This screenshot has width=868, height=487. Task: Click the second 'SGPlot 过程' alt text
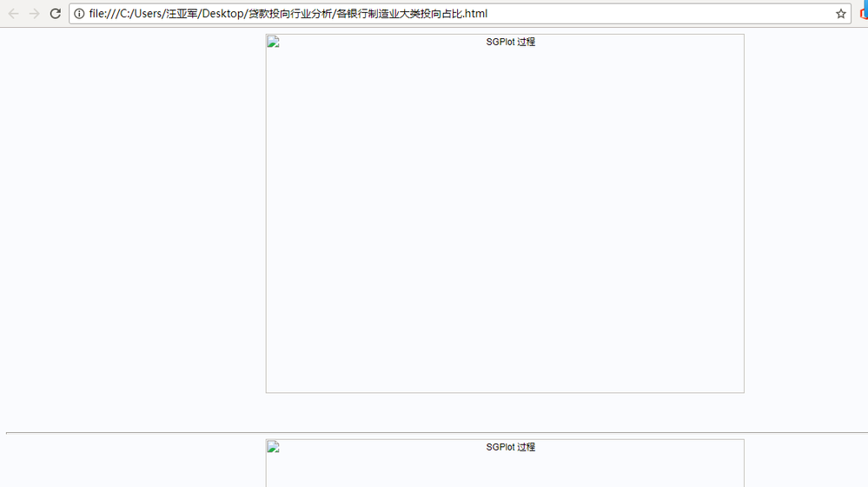point(510,447)
